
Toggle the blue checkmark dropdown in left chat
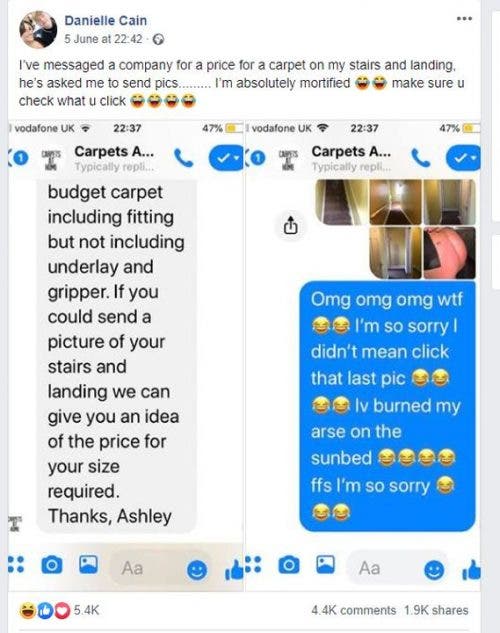tap(226, 158)
